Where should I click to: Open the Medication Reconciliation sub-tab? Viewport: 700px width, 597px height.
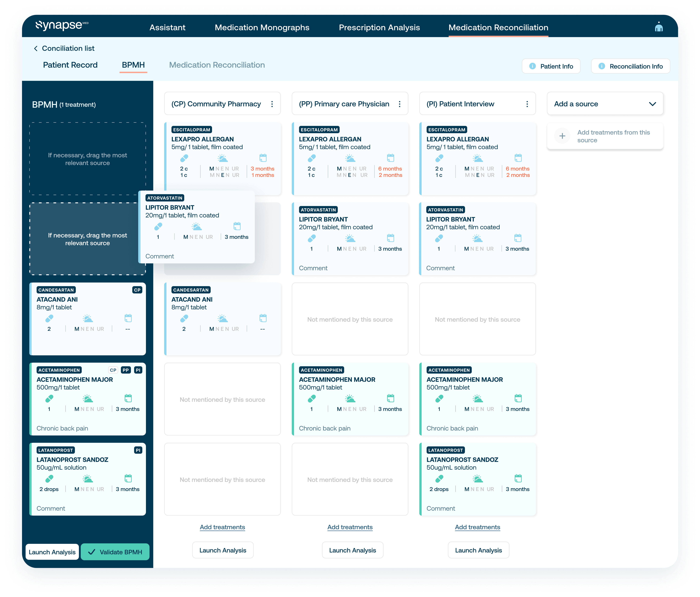tap(217, 65)
